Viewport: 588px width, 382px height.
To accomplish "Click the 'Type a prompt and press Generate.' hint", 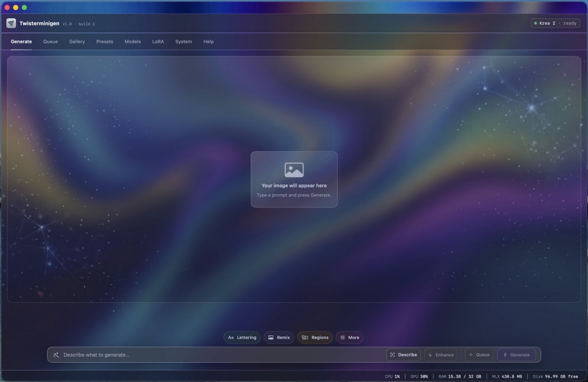I will tap(294, 195).
